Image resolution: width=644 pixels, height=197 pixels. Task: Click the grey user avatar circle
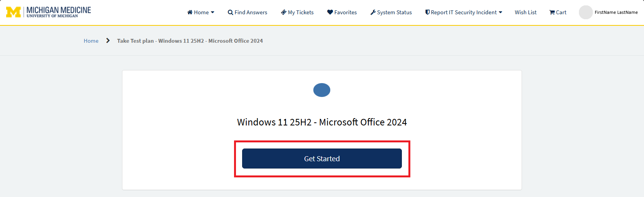[585, 12]
